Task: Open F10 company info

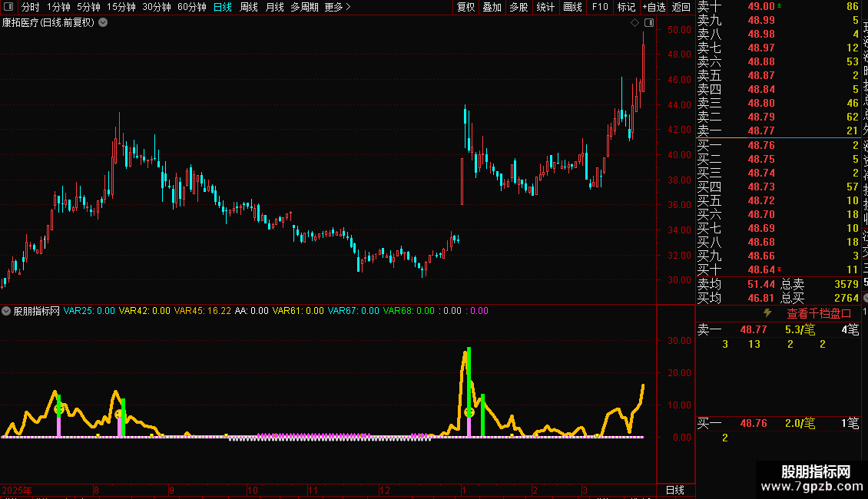Action: 600,7
